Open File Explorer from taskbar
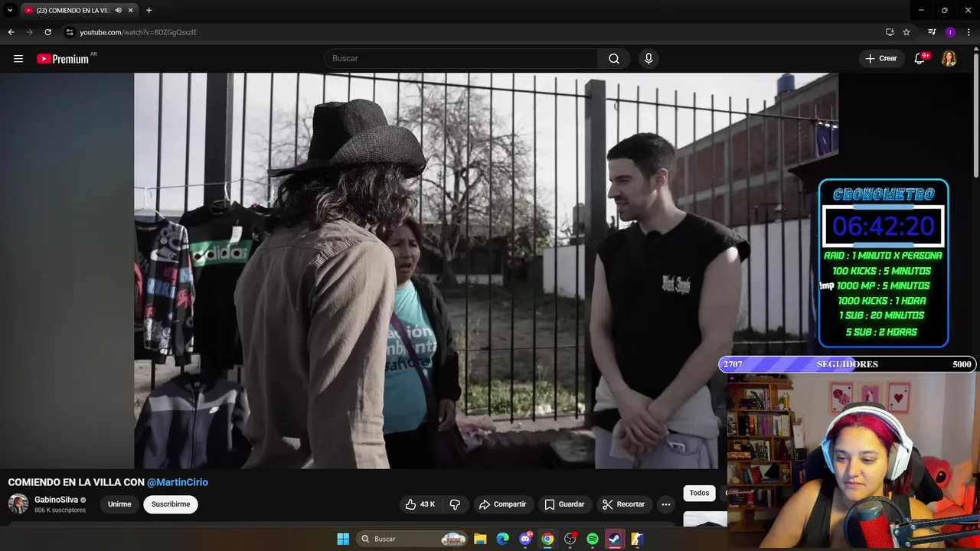The width and height of the screenshot is (980, 551). (x=480, y=539)
